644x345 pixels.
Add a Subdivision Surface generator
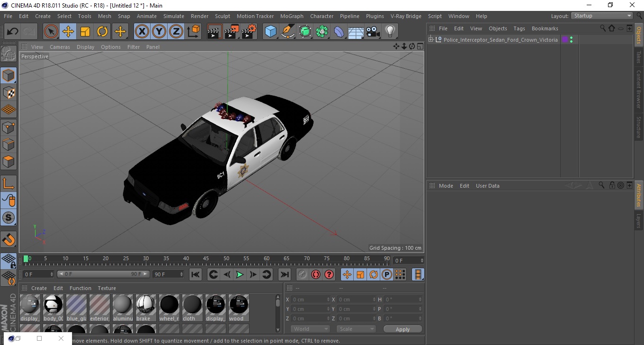(305, 32)
